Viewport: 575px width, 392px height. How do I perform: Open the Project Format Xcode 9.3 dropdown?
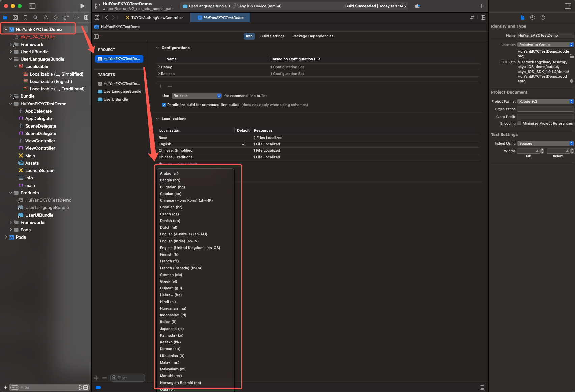tap(545, 101)
